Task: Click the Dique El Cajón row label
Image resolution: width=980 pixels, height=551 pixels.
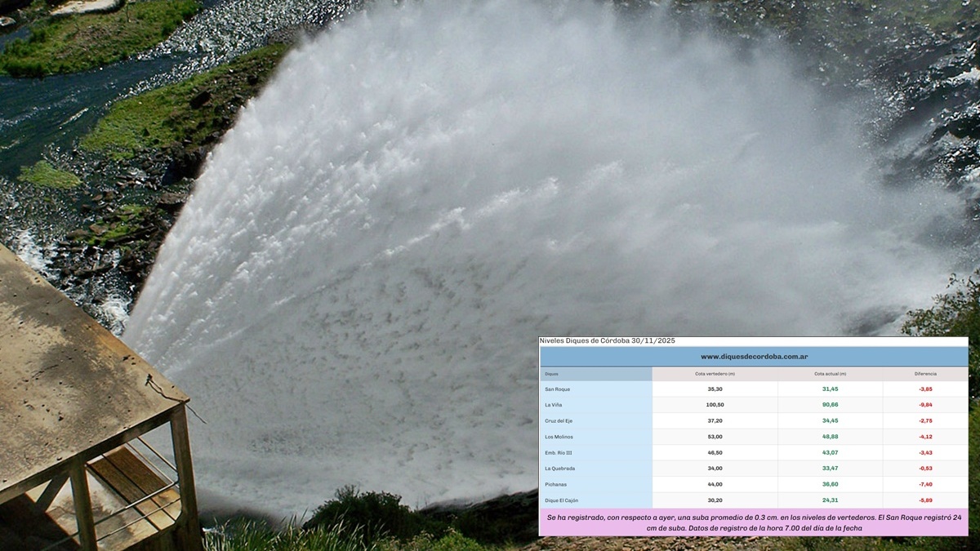Action: coord(562,500)
